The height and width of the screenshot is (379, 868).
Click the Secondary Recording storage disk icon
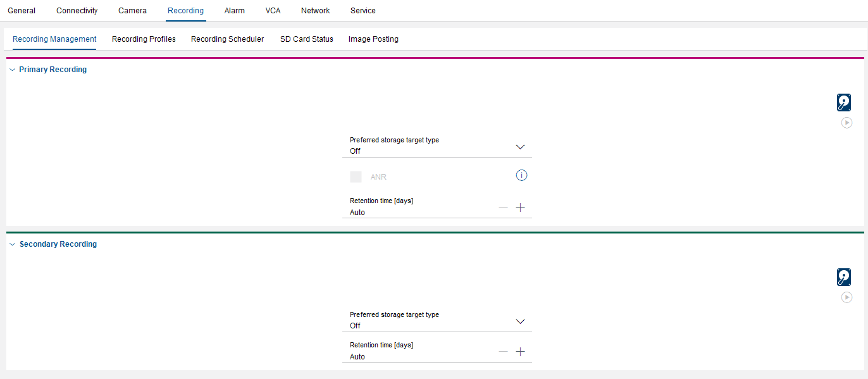coord(843,277)
